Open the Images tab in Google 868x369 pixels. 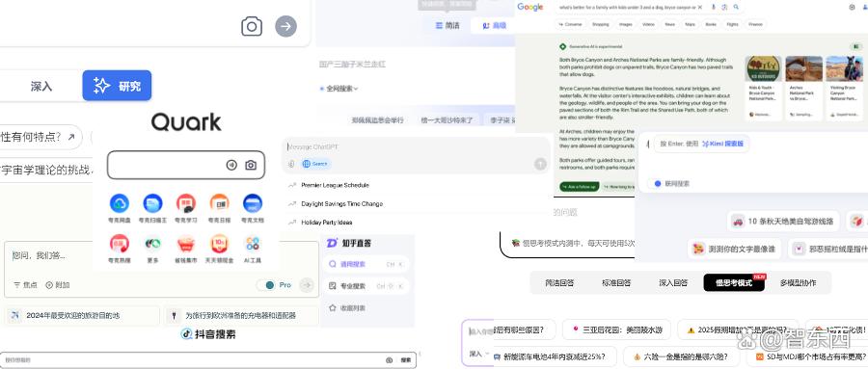(x=626, y=24)
